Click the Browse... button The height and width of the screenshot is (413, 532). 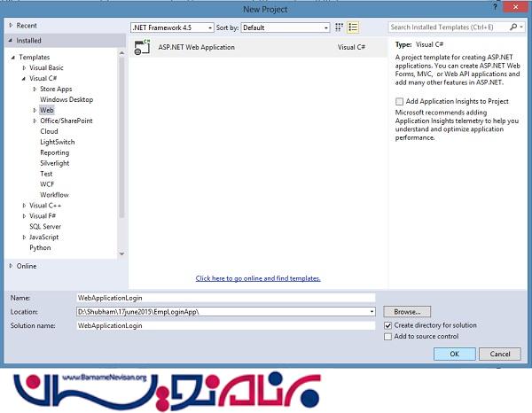(407, 312)
